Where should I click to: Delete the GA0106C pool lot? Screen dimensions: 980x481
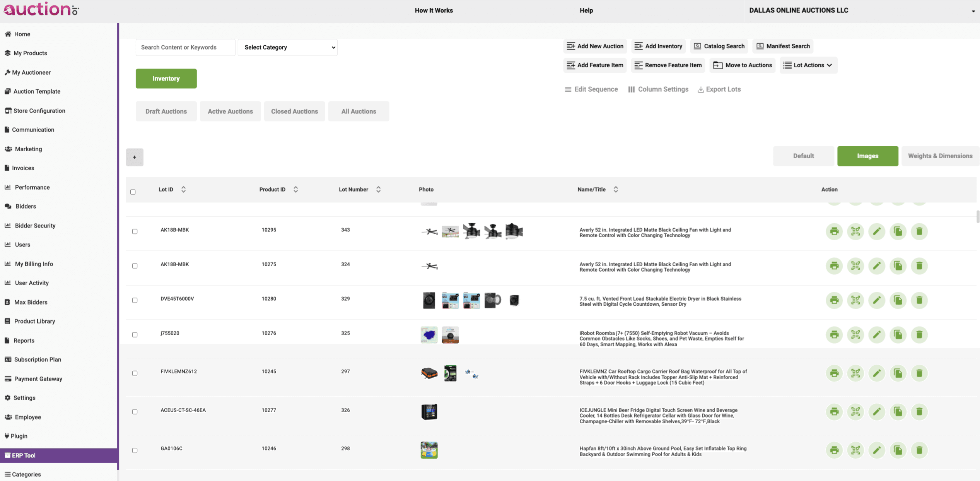tap(919, 450)
